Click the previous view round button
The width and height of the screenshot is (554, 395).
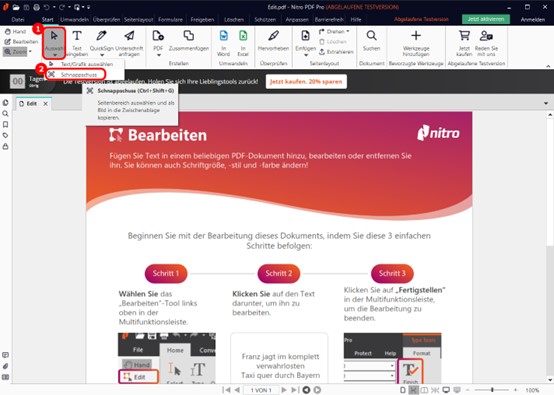tap(306, 390)
